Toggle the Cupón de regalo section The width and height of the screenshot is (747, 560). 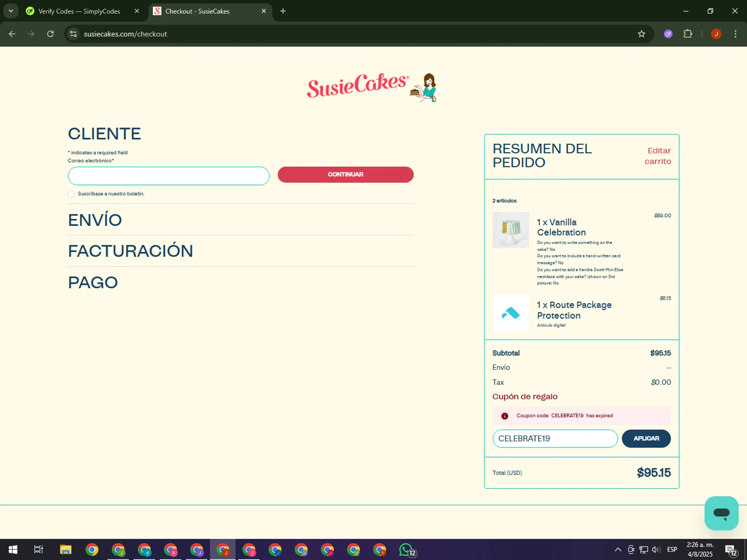(525, 397)
